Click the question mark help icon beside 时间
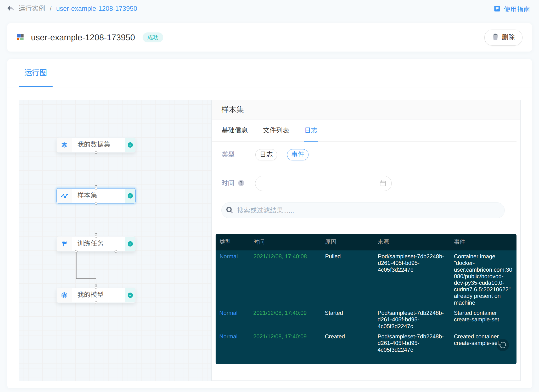This screenshot has height=392, width=539. (x=241, y=183)
